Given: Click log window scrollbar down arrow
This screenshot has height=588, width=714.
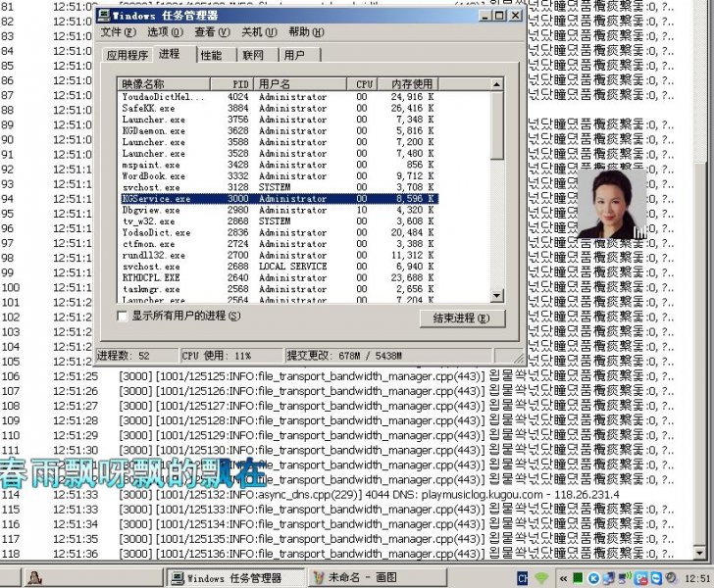Looking at the screenshot, I should tap(700, 553).
